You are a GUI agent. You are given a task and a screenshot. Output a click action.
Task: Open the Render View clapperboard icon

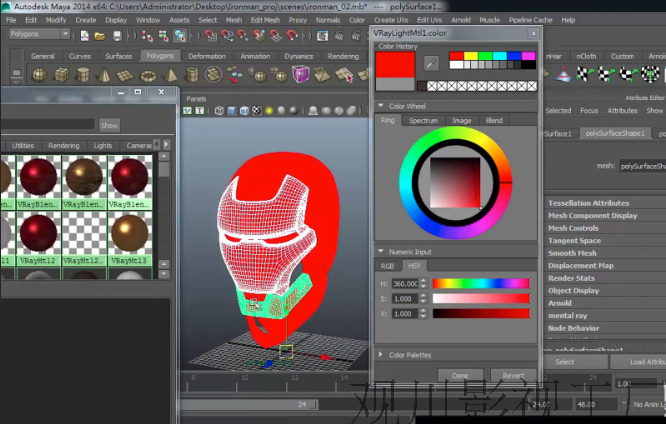tap(322, 36)
